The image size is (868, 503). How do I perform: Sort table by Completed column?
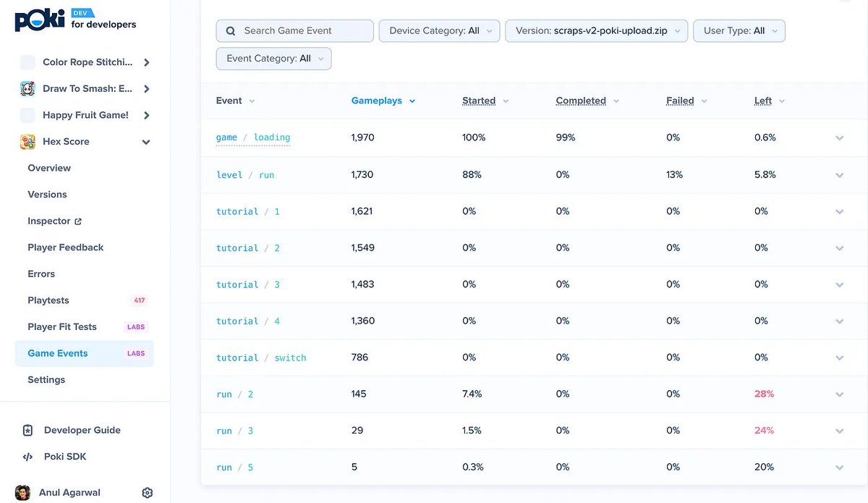tap(587, 101)
